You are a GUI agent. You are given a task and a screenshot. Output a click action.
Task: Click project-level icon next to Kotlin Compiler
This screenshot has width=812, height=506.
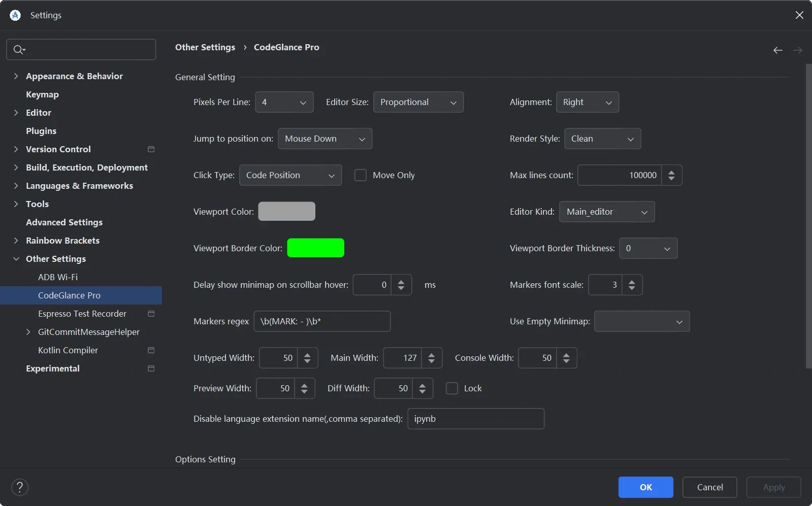coord(151,350)
